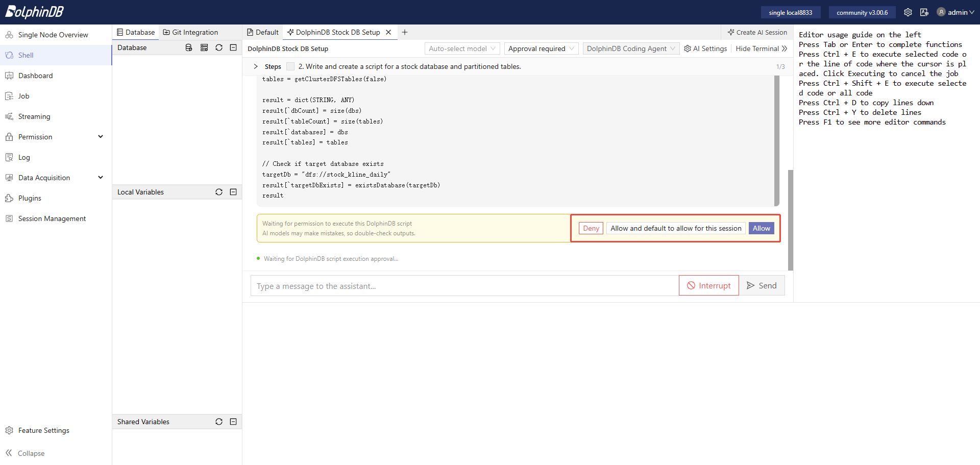Click the Shell sidebar icon

click(9, 55)
